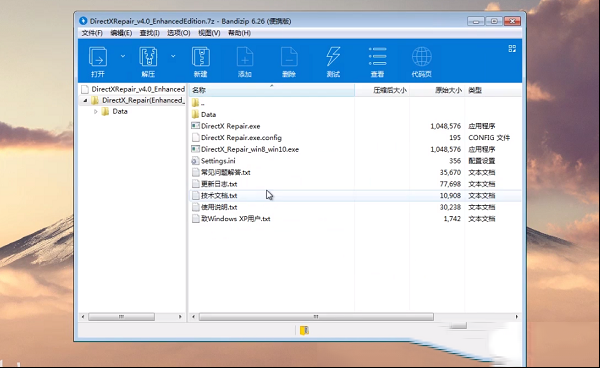
Task: Click the CONFIG 文件 type cell
Action: click(x=489, y=138)
